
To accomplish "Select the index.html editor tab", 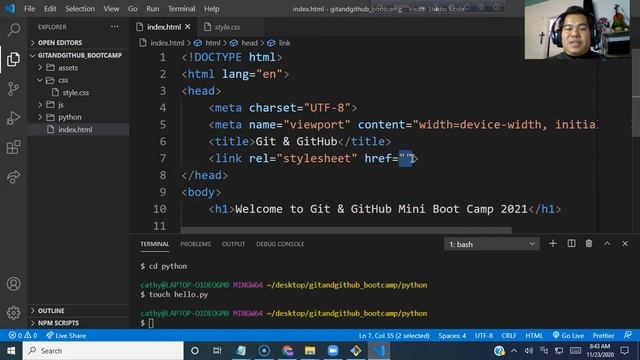I will 163,27.
